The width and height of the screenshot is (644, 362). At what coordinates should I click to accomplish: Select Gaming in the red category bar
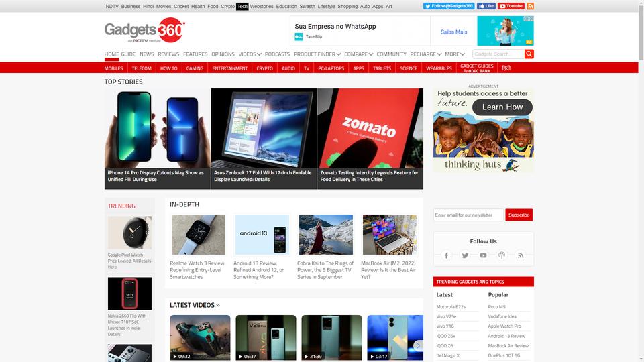(195, 68)
